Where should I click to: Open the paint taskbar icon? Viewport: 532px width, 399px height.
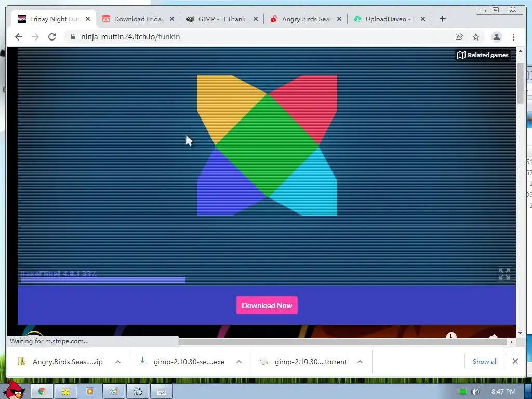pos(113,392)
